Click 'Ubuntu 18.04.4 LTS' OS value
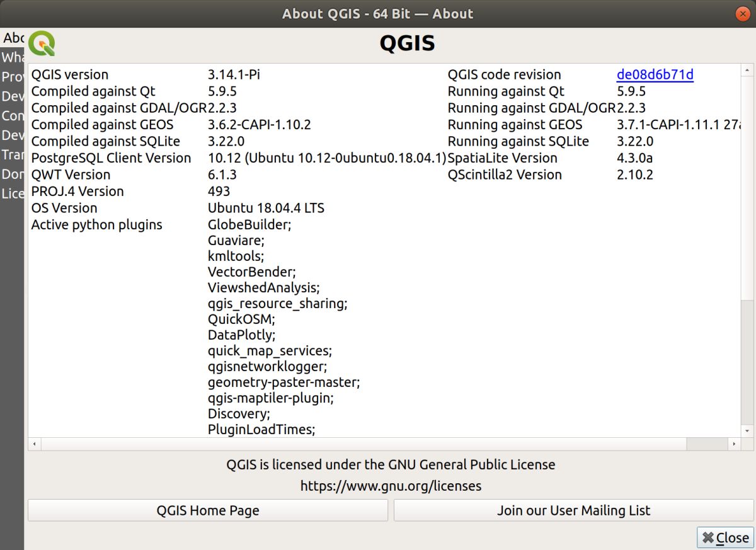The width and height of the screenshot is (756, 550). coord(266,208)
